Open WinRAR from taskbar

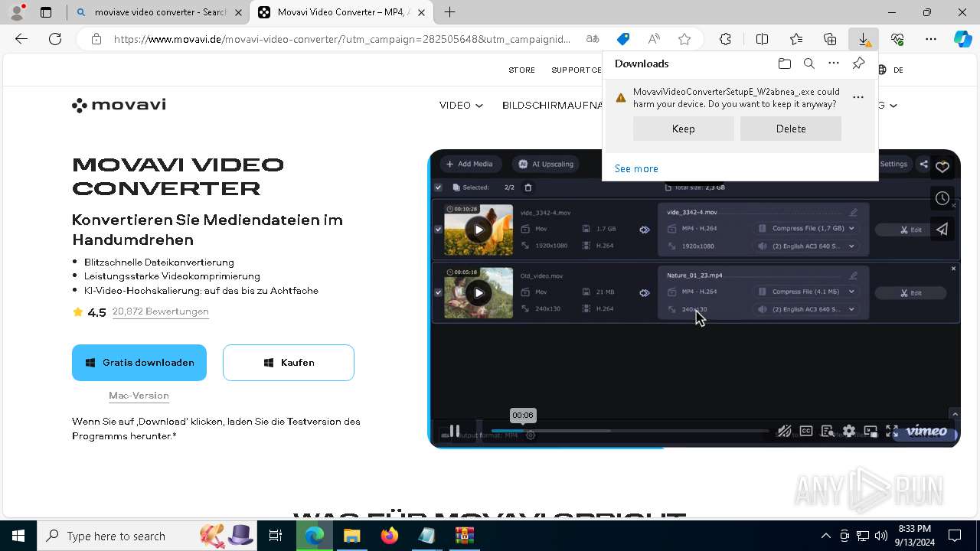464,536
